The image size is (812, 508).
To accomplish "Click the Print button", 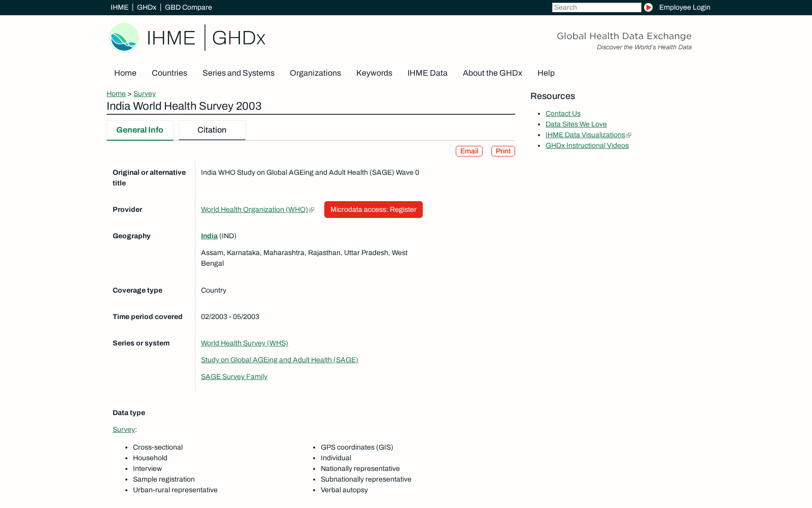I will click(503, 151).
